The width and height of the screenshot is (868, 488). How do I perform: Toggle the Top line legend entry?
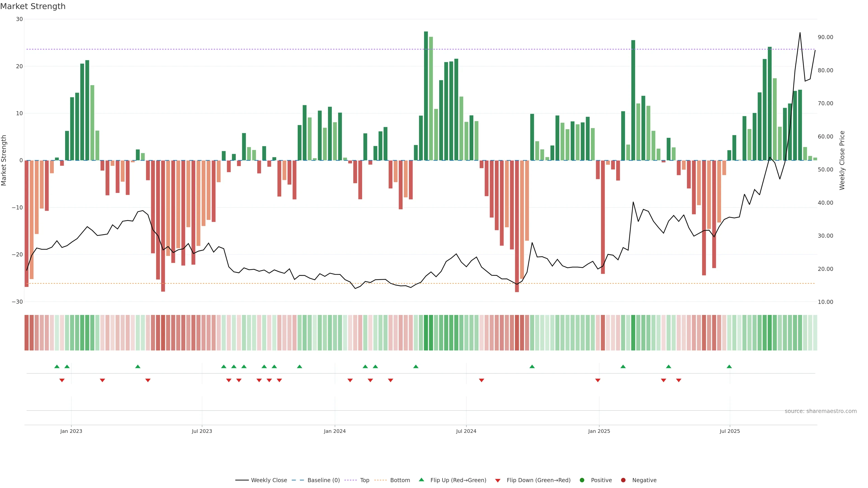click(x=364, y=480)
